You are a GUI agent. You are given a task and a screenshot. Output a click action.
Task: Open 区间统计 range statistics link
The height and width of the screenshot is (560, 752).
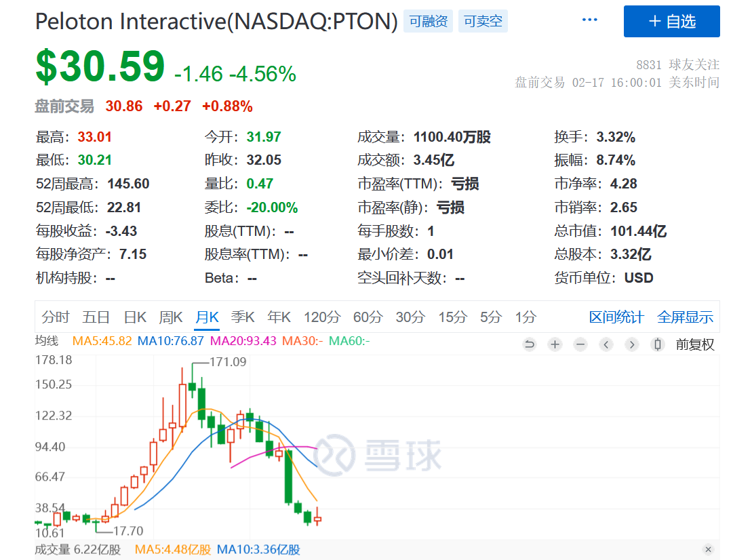pos(616,317)
